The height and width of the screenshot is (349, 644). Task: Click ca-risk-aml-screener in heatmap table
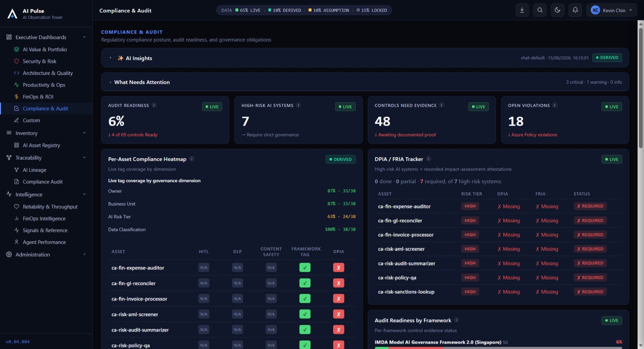(x=135, y=314)
